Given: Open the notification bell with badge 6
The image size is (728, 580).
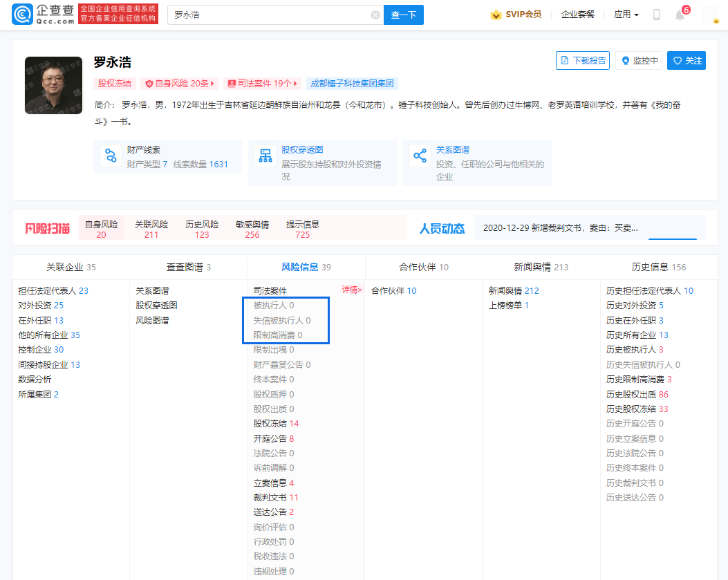Looking at the screenshot, I should (680, 14).
